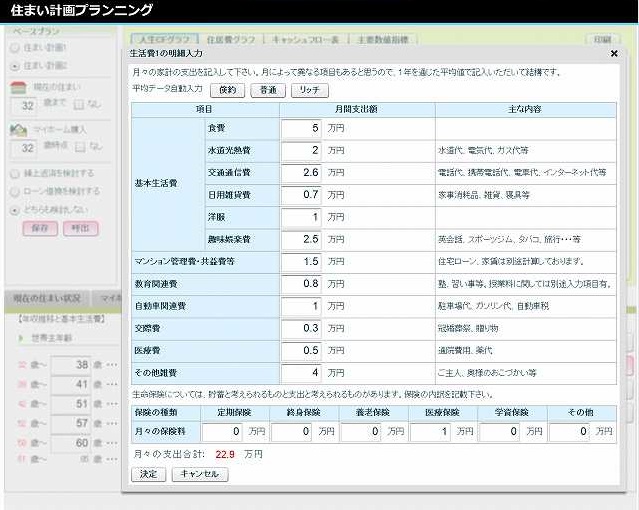Select the その他雑費 amount field

[301, 372]
